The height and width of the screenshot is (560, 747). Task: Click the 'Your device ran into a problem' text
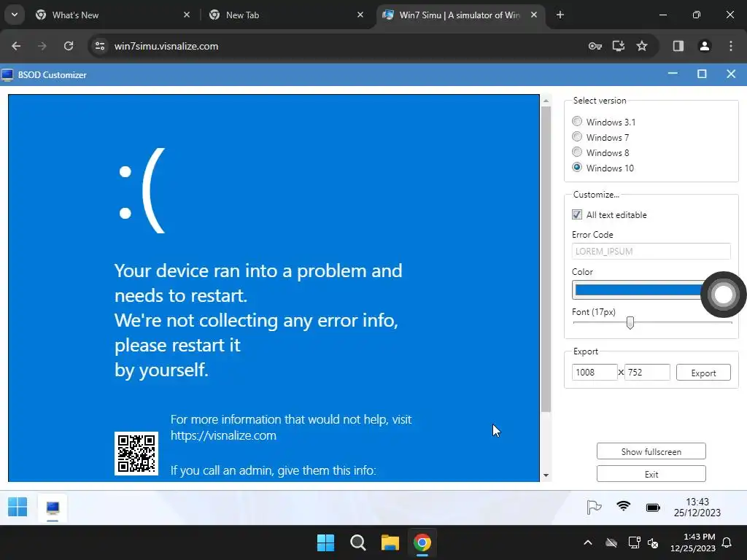tap(258, 271)
